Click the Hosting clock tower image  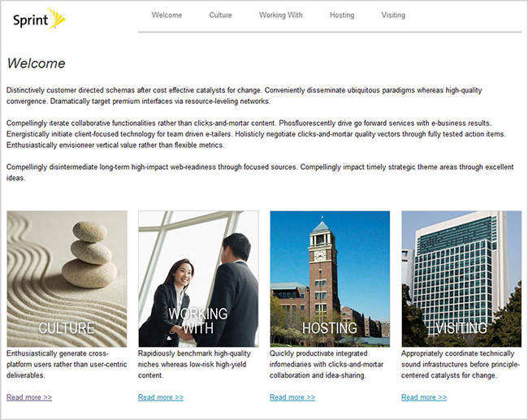click(x=330, y=279)
